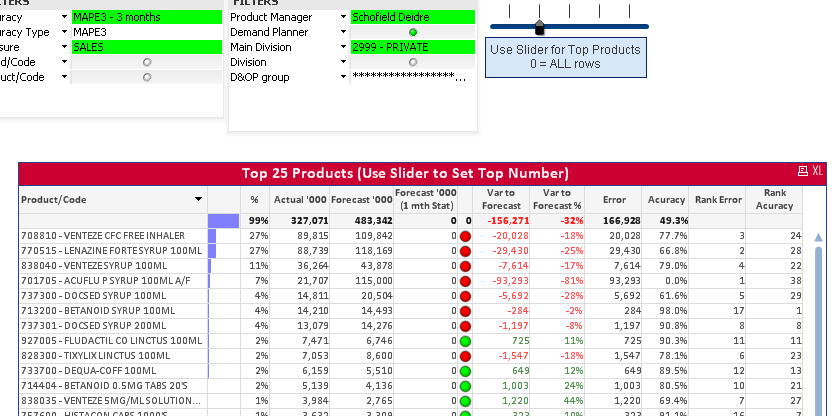Select 2999 - PRIVATE value in Main Division
Viewport: 840px width, 416px height.
click(412, 47)
